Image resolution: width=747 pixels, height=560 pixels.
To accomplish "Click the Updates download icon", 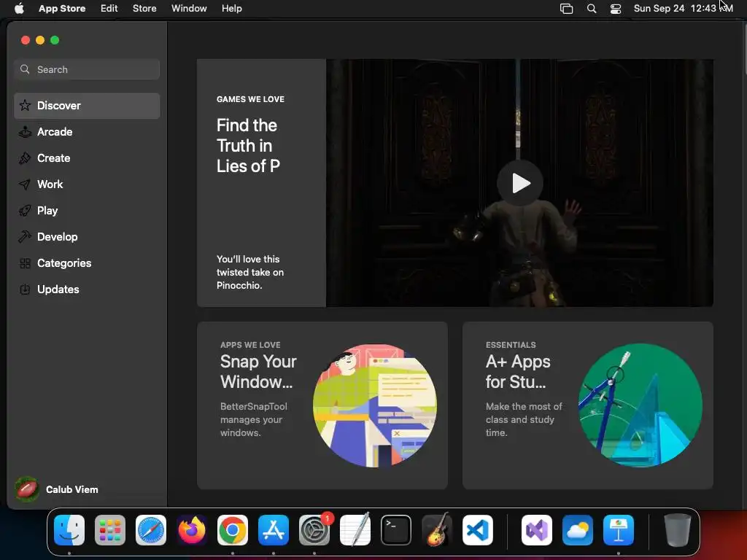I will (x=25, y=289).
